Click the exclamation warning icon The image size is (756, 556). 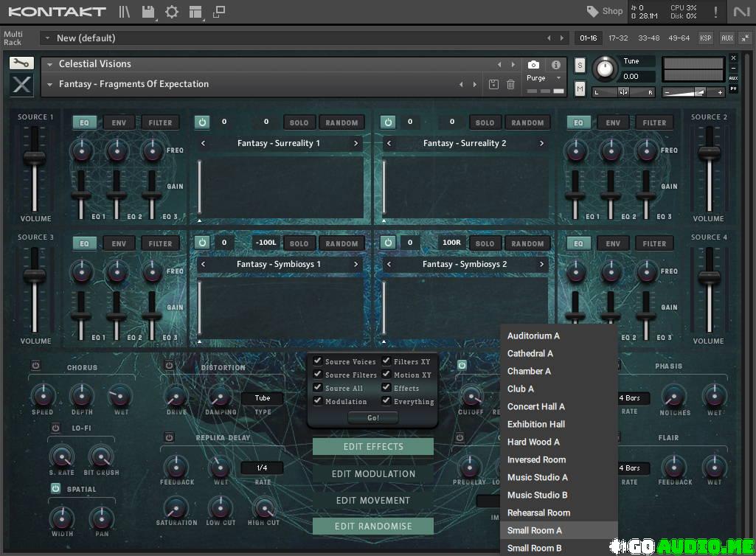(x=715, y=12)
